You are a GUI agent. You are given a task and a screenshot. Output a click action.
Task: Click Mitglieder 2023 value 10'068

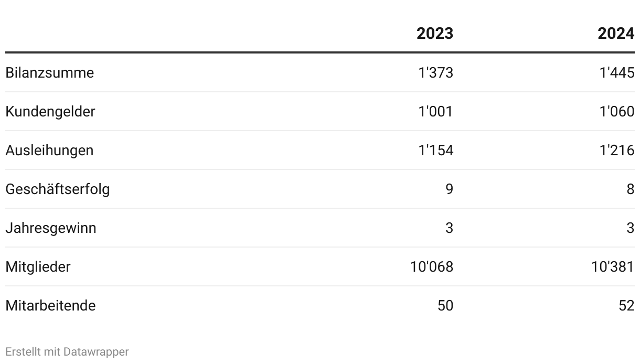432,267
